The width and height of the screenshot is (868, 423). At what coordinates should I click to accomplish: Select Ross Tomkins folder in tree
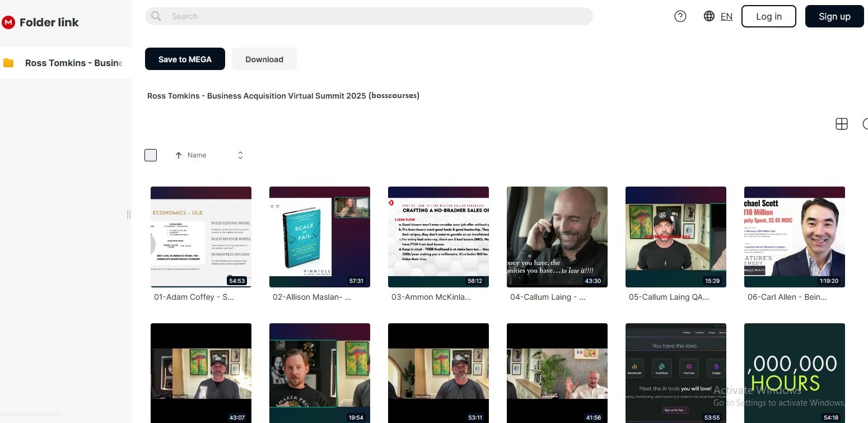point(73,63)
